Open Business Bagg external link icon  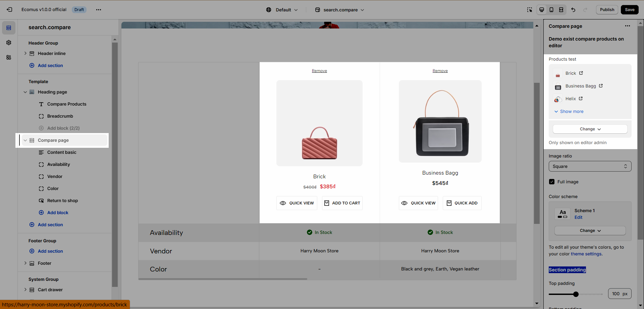click(x=601, y=86)
